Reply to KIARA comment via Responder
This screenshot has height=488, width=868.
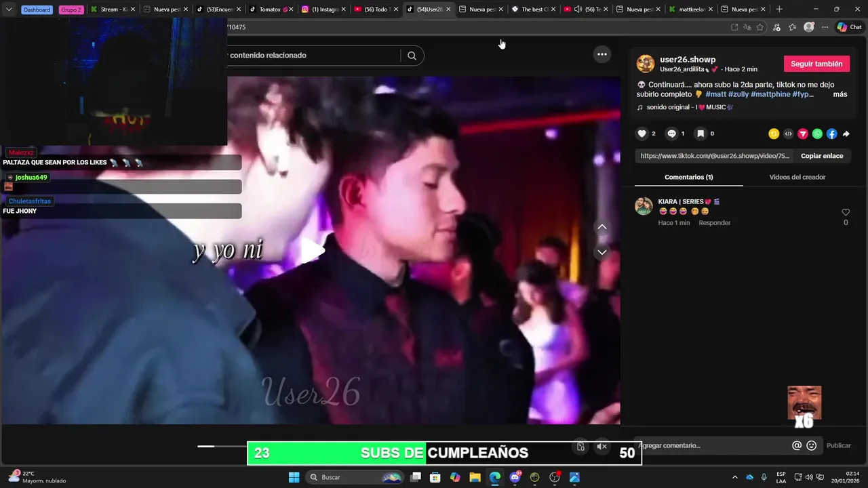coord(714,223)
